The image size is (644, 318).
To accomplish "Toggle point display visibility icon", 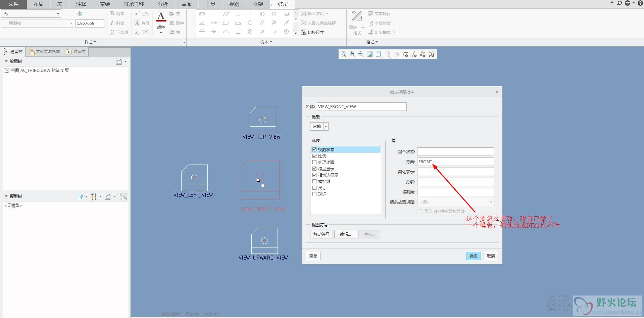I will (x=423, y=54).
